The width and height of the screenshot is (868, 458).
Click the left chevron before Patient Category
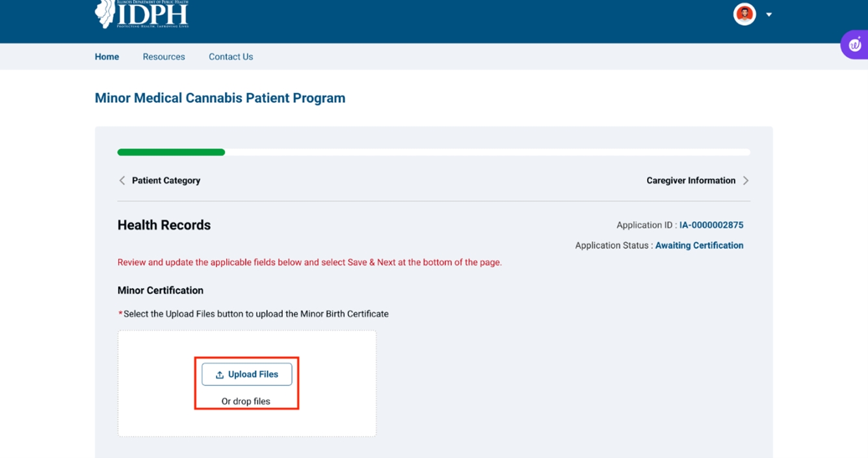tap(122, 180)
